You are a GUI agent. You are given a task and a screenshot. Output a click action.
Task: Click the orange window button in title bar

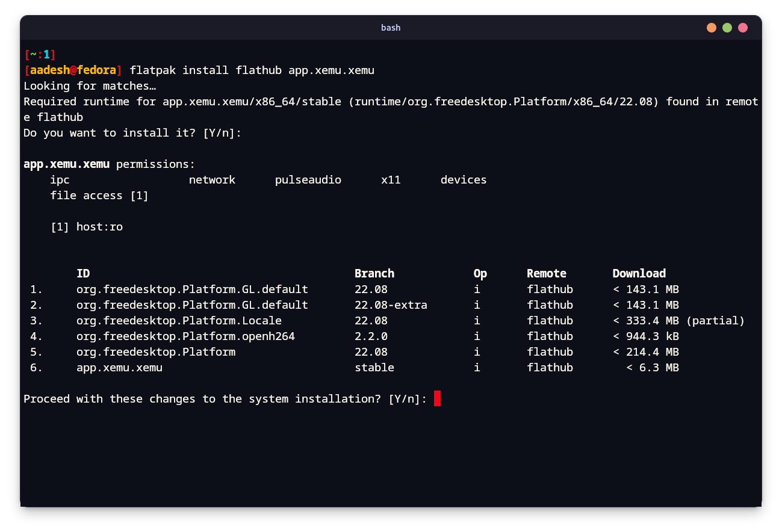point(712,28)
